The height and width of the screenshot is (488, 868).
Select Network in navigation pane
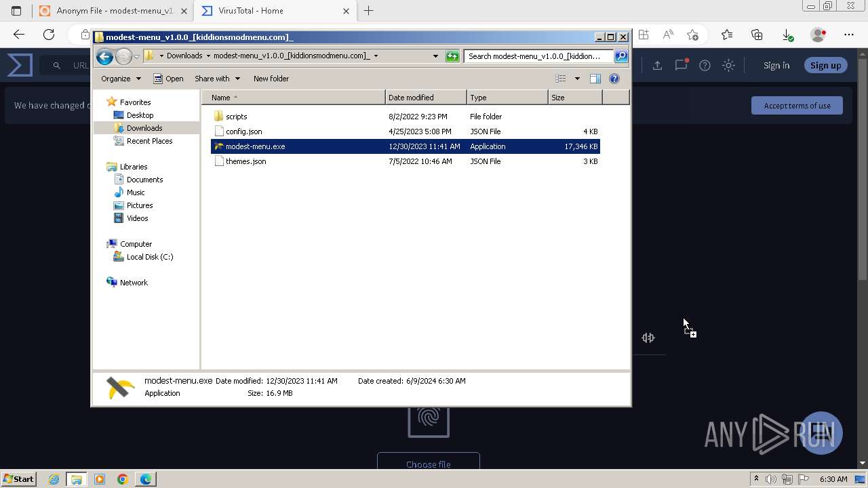coord(133,283)
